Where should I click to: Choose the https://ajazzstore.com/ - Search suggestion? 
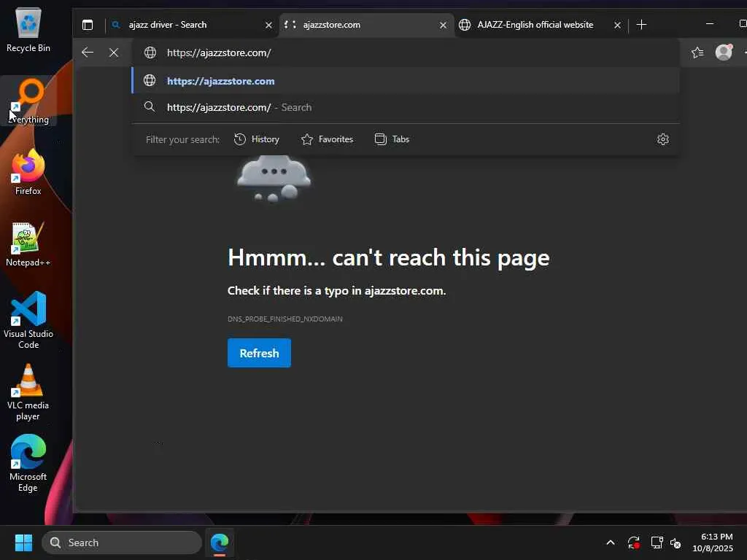click(x=406, y=107)
